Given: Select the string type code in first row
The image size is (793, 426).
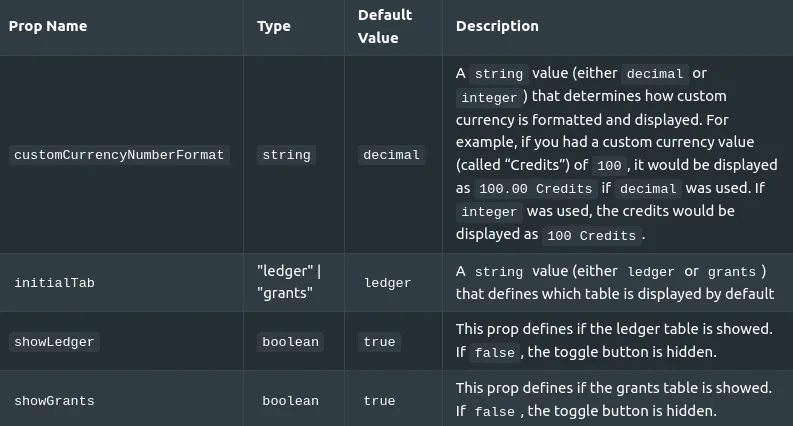Looking at the screenshot, I should point(286,155).
